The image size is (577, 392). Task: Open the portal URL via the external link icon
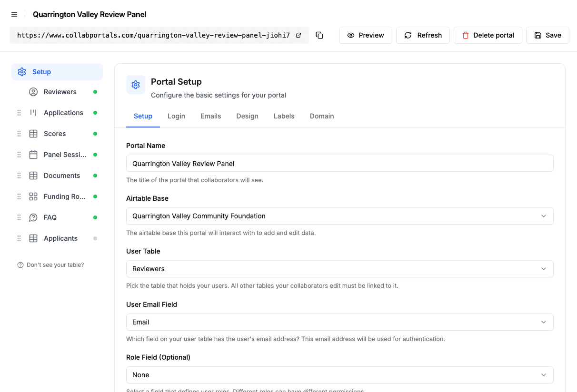pyautogui.click(x=298, y=35)
